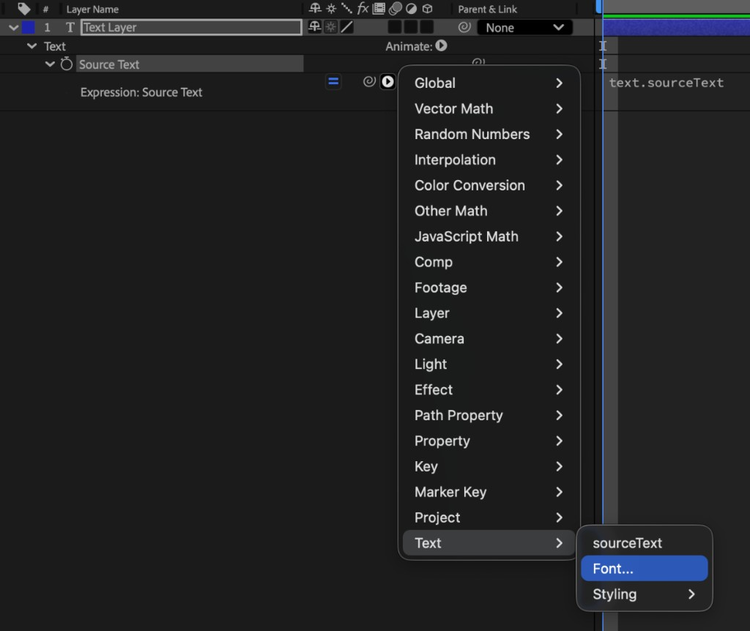Viewport: 750px width, 631px height.
Task: Open the expression language menu play button
Action: (387, 82)
